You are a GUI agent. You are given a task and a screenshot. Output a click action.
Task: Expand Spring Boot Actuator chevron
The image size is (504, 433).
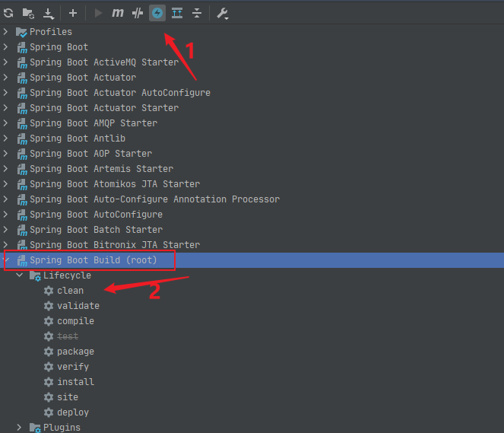click(5, 77)
